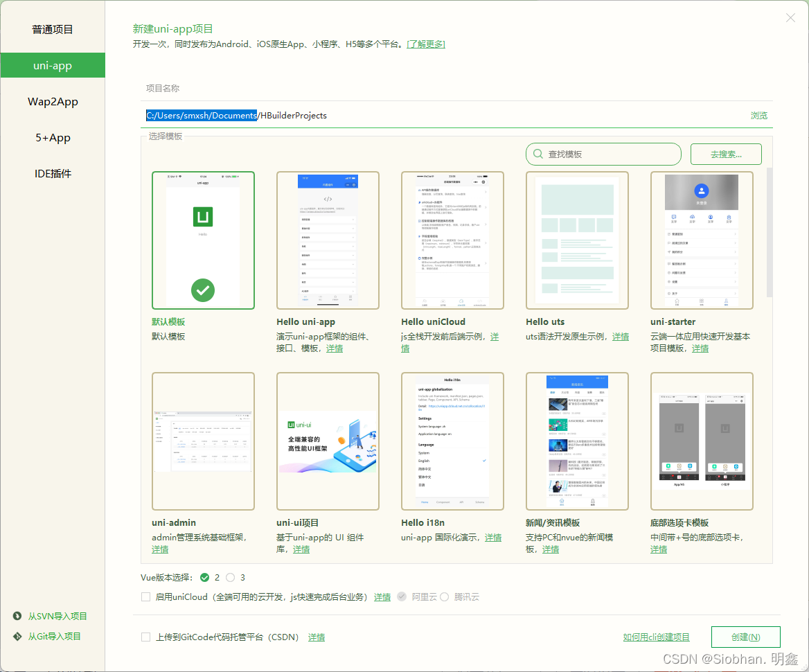The height and width of the screenshot is (672, 809).
Task: Select the uni-ui项目 template thumbnail
Action: [x=328, y=441]
